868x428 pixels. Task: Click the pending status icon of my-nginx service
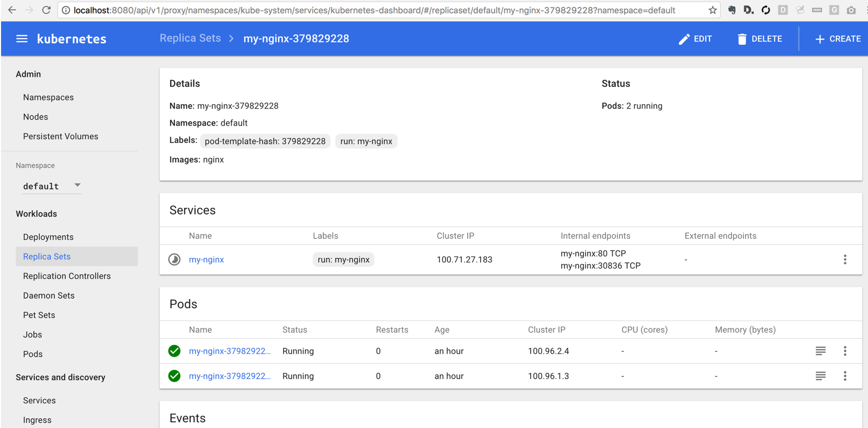pos(174,259)
